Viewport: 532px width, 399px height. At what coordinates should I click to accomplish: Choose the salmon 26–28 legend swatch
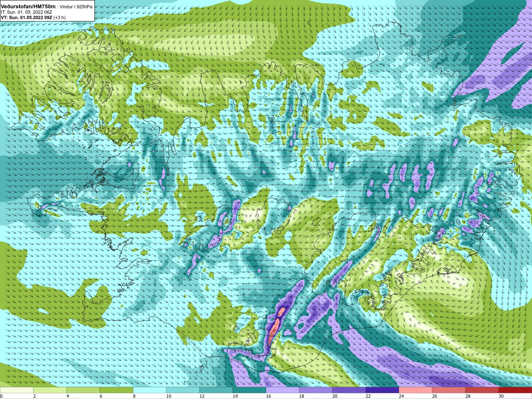click(x=449, y=390)
